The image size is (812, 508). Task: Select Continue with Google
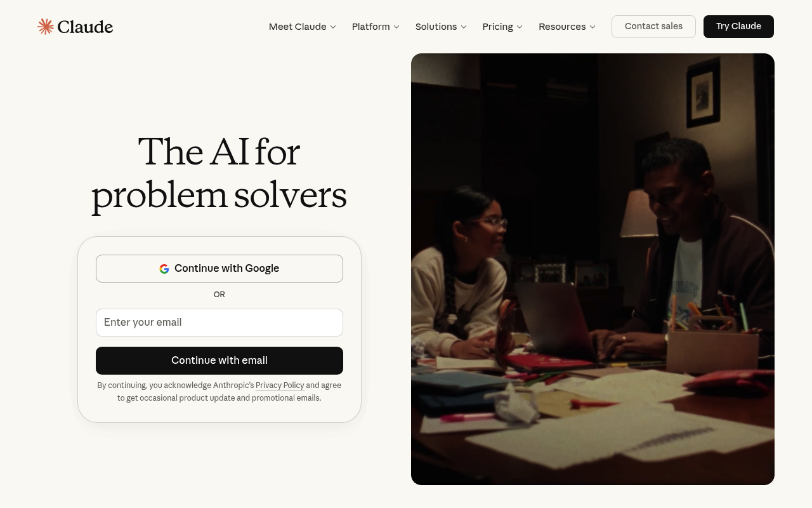pos(219,269)
